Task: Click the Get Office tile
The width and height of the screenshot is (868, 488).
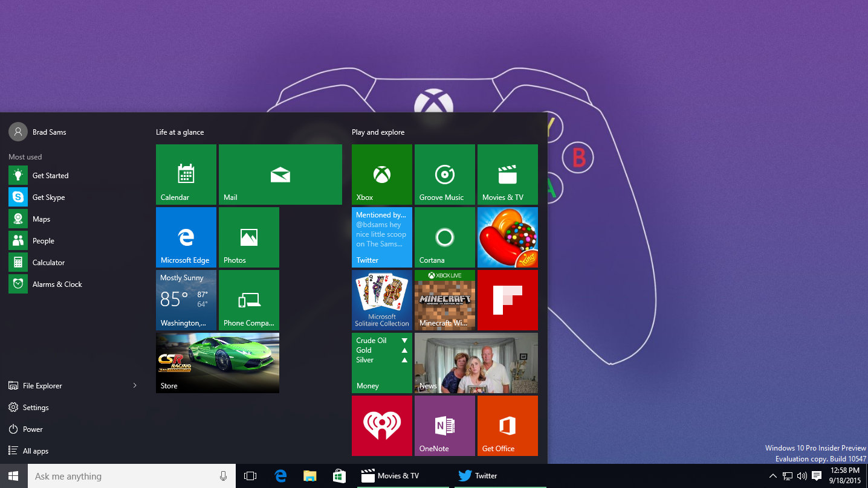Action: click(508, 426)
